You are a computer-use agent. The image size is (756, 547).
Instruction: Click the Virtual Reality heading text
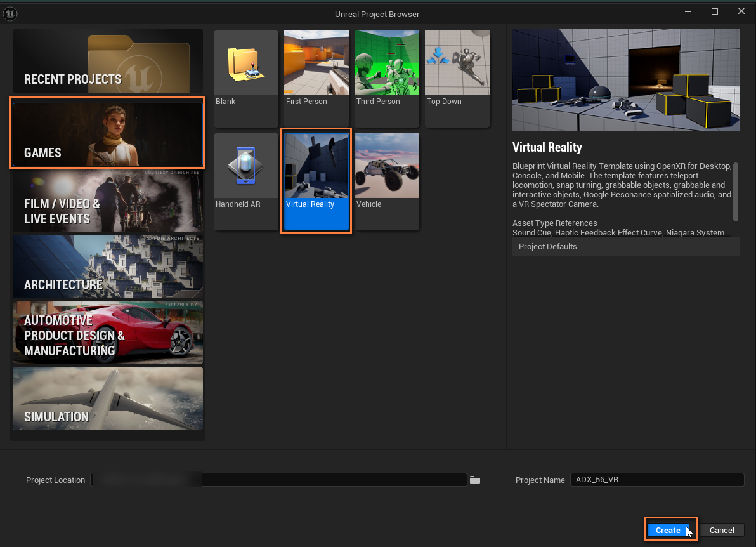(x=547, y=147)
